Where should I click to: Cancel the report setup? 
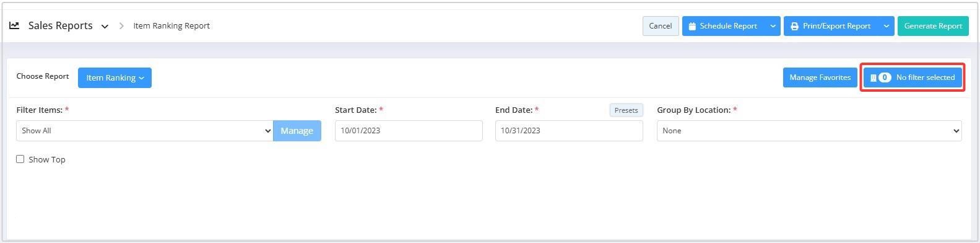pyautogui.click(x=661, y=26)
